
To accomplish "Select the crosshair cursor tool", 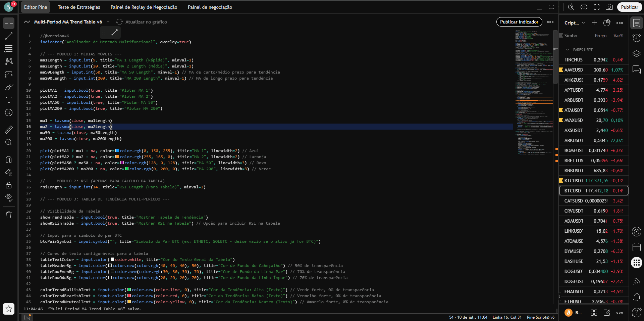I will coord(9,23).
